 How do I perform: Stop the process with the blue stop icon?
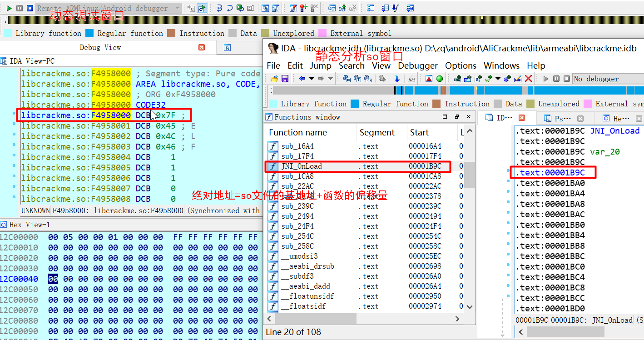tap(30, 8)
